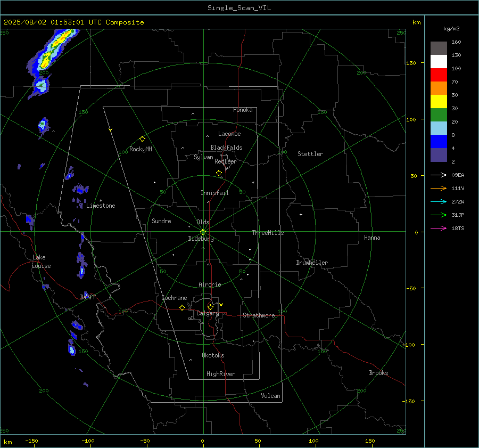Viewport: 479px width, 448px height.
Task: Click the orange 111V arrow in legend
Action: pyautogui.click(x=439, y=189)
